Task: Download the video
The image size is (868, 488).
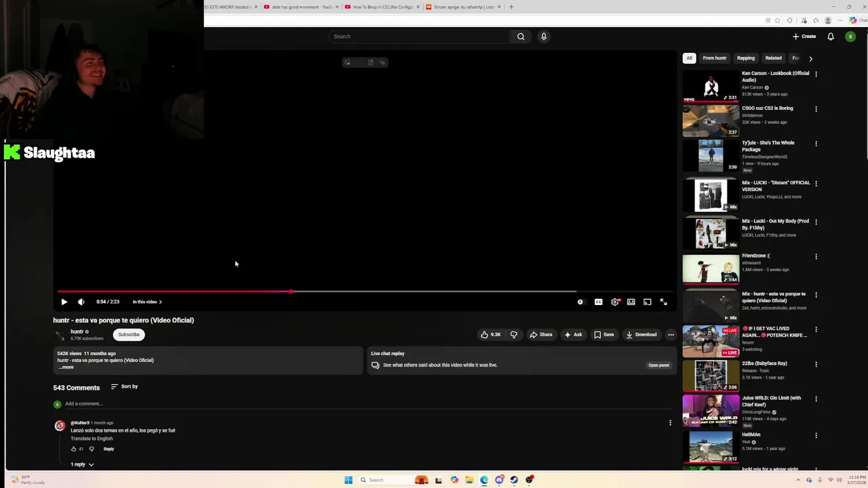Action: 641,334
